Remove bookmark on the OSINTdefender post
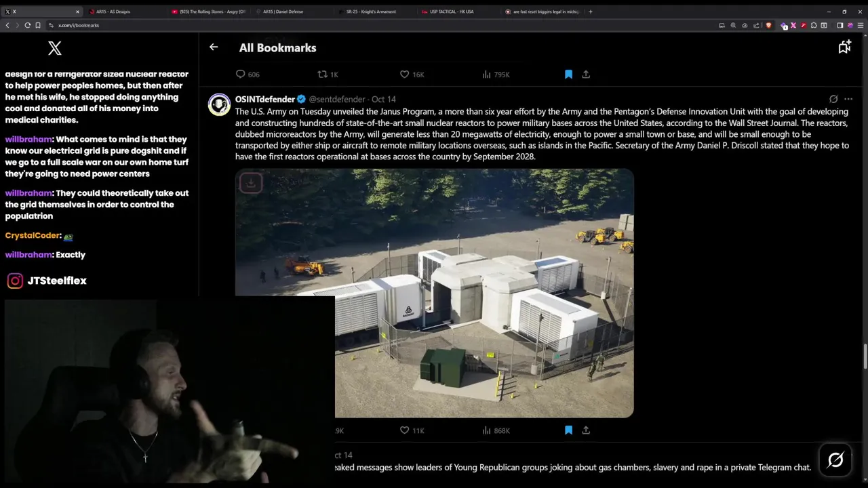868x488 pixels. tap(568, 430)
